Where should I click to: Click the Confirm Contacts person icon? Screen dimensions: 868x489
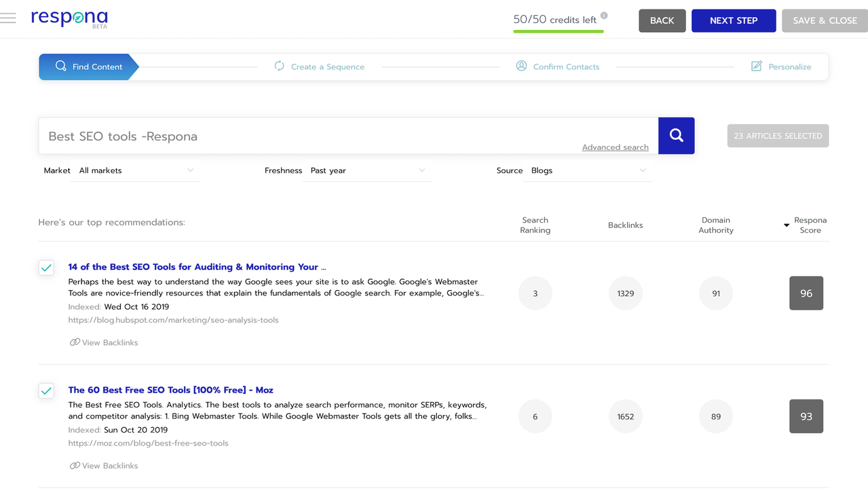(x=521, y=66)
